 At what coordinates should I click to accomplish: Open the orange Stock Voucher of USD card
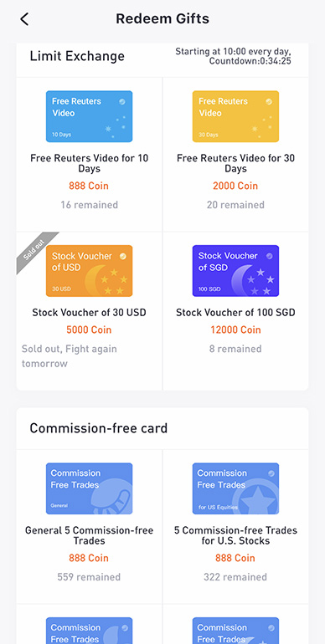click(90, 271)
